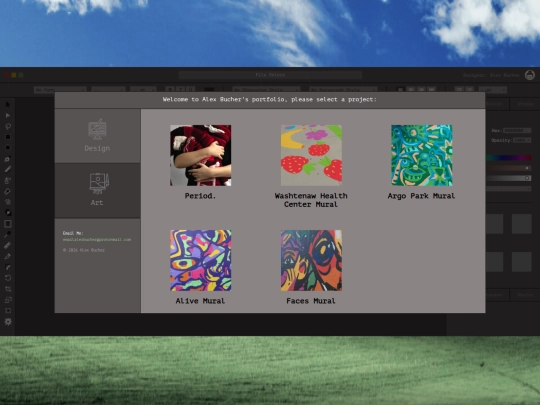Click the '© 2026 Alex Bucher' text
Image resolution: width=540 pixels, height=405 pixels.
coord(84,250)
